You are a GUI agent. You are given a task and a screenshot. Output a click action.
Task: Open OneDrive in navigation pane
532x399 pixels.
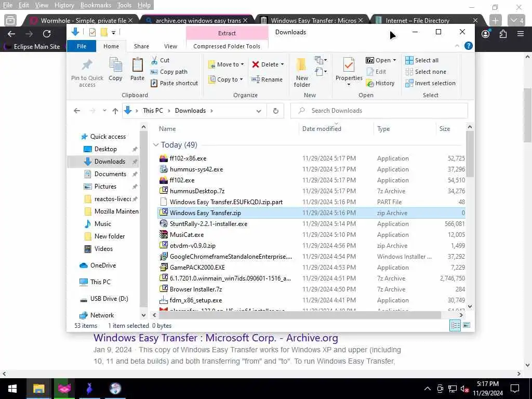pyautogui.click(x=103, y=265)
